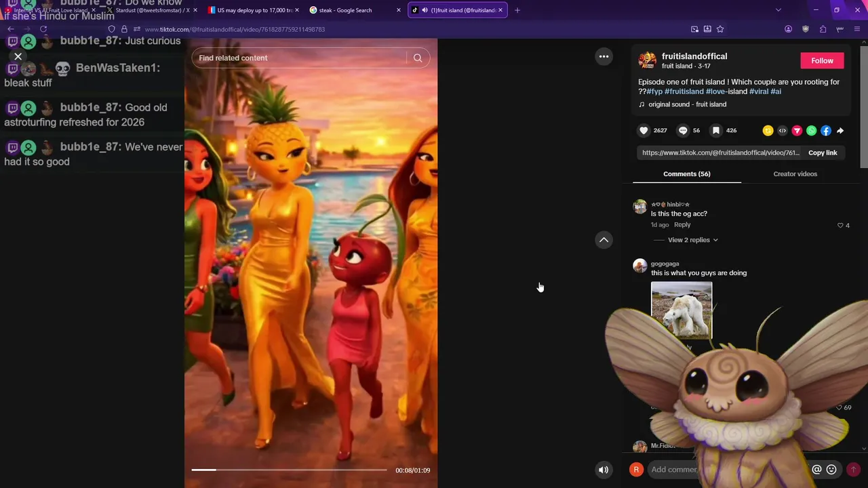Click the #ai hashtag

pos(776,91)
